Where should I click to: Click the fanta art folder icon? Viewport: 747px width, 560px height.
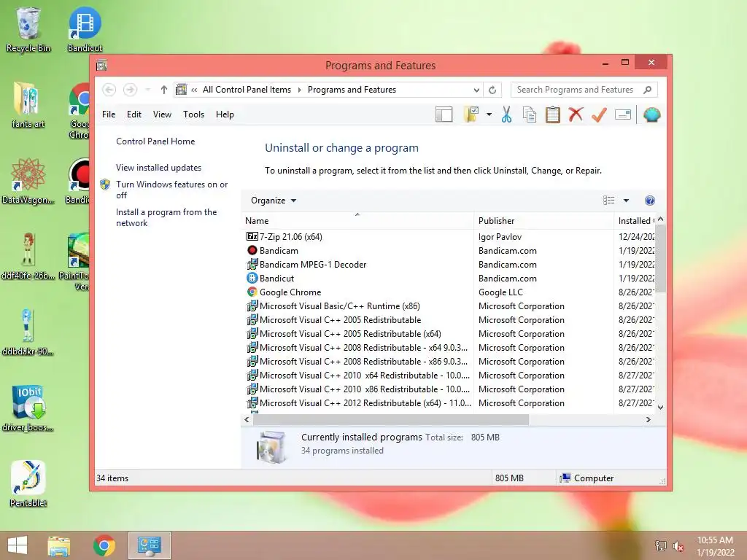tap(28, 105)
